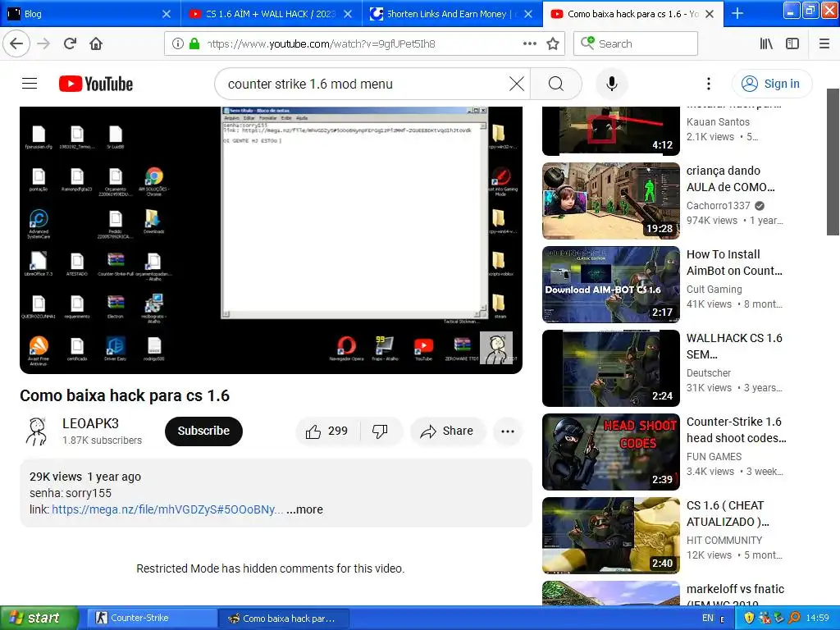Select the Como baixa hack para cs 1.6 tab
This screenshot has width=840, height=630.
click(x=632, y=13)
